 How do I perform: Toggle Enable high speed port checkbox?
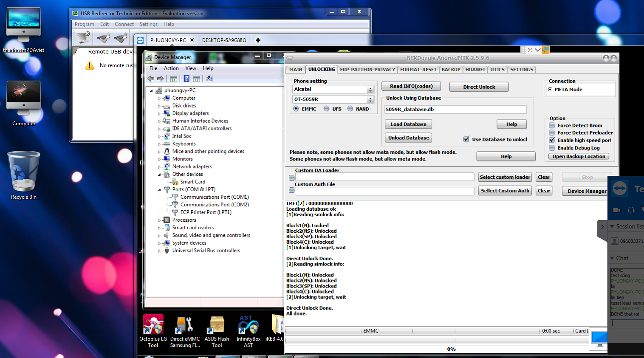pyautogui.click(x=551, y=140)
